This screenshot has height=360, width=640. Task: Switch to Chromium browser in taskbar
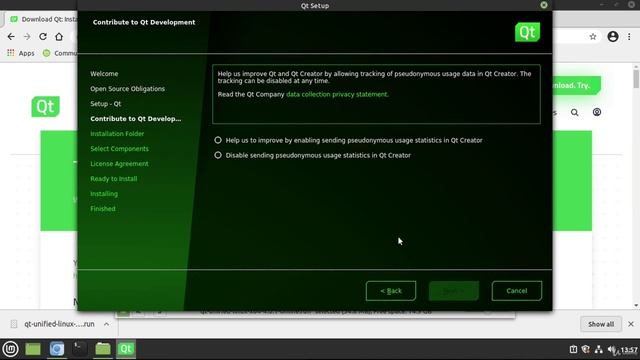pyautogui.click(x=57, y=349)
